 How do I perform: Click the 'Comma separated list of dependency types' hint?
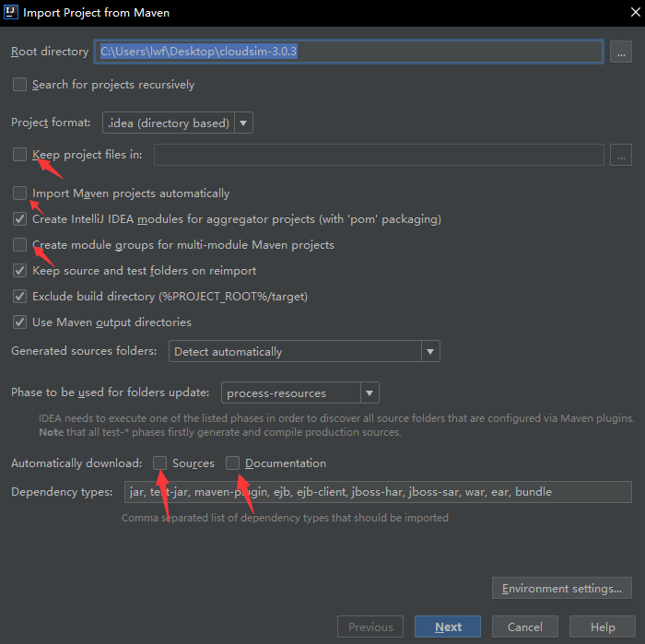285,518
